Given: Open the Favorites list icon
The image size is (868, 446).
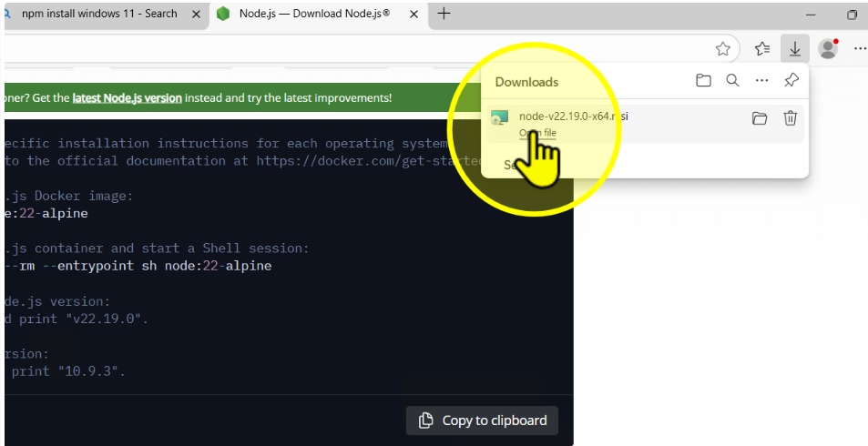Looking at the screenshot, I should pyautogui.click(x=762, y=49).
